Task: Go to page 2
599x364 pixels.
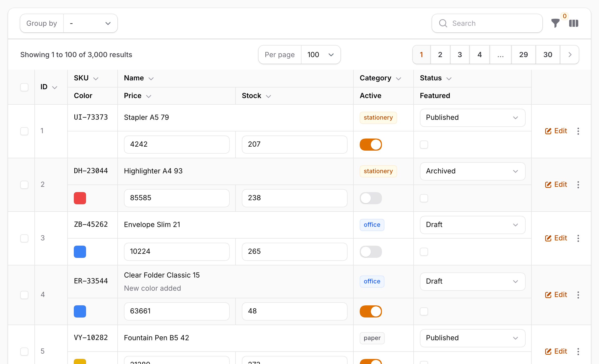Action: [440, 55]
